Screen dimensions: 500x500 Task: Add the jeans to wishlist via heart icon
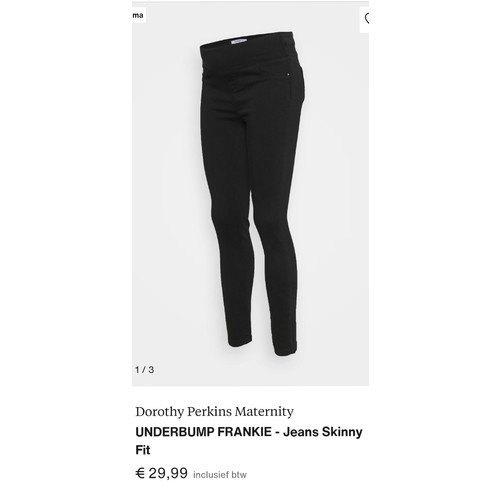coord(365,19)
